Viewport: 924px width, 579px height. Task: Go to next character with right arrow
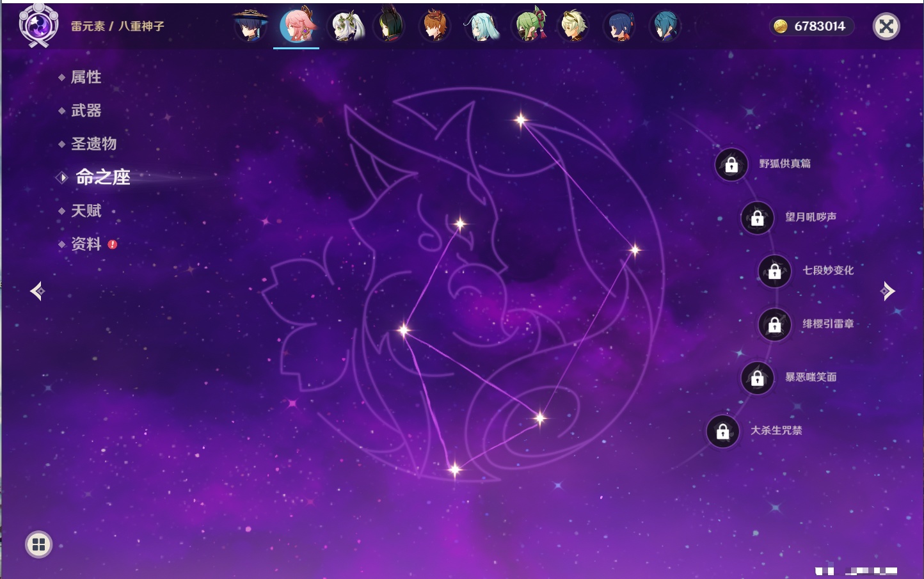point(888,291)
